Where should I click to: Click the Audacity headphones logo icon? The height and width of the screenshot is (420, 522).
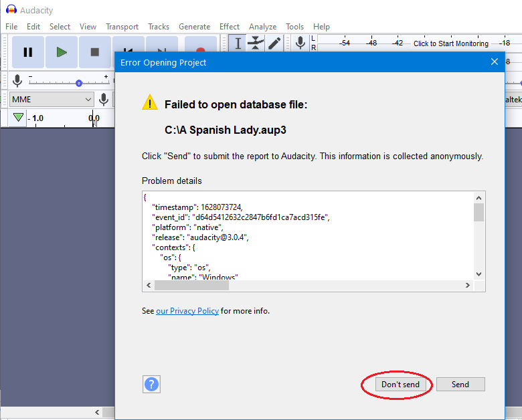pos(11,9)
